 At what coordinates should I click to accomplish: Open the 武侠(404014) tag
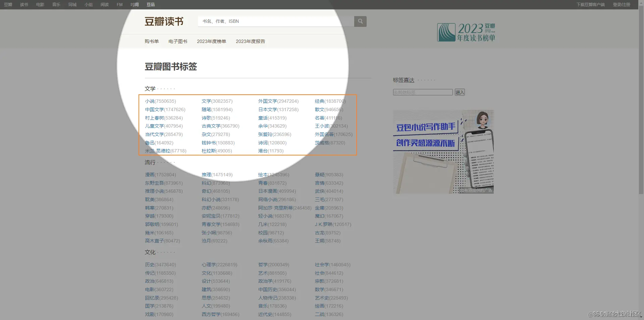pos(329,191)
